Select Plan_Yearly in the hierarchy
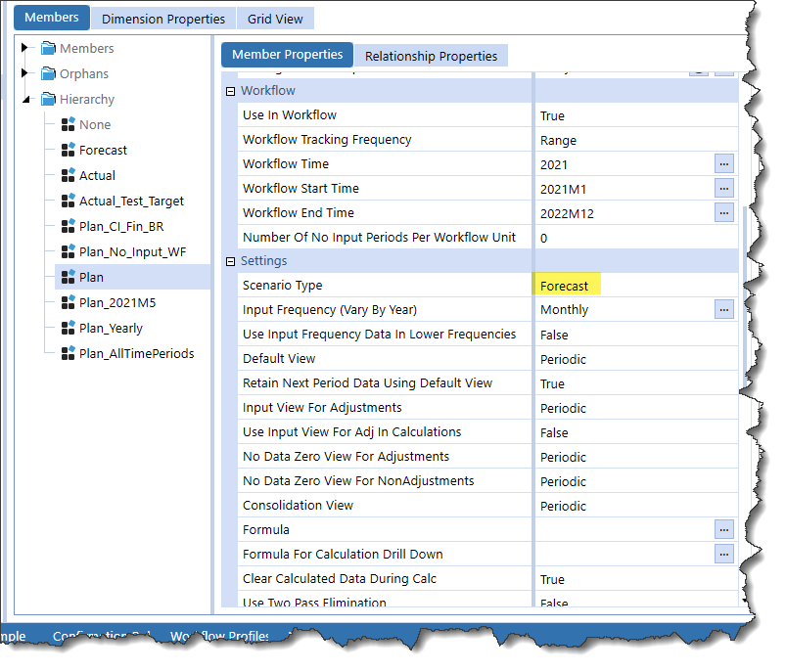This screenshot has width=786, height=672. 111,329
